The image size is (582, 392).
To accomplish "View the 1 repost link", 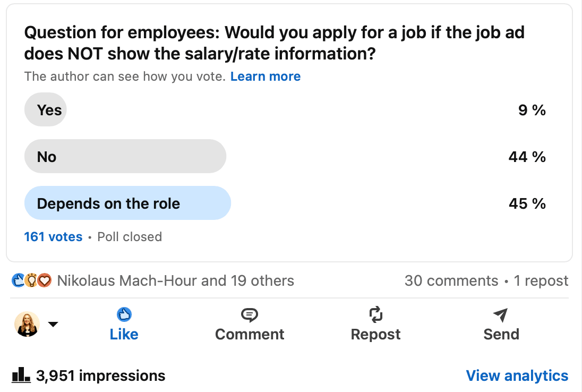I will (541, 280).
